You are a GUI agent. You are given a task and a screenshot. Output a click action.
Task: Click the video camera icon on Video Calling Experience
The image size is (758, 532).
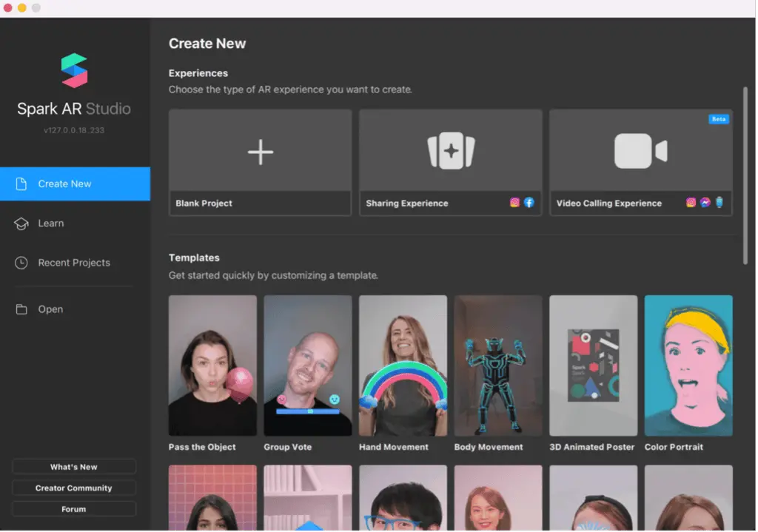pyautogui.click(x=640, y=150)
